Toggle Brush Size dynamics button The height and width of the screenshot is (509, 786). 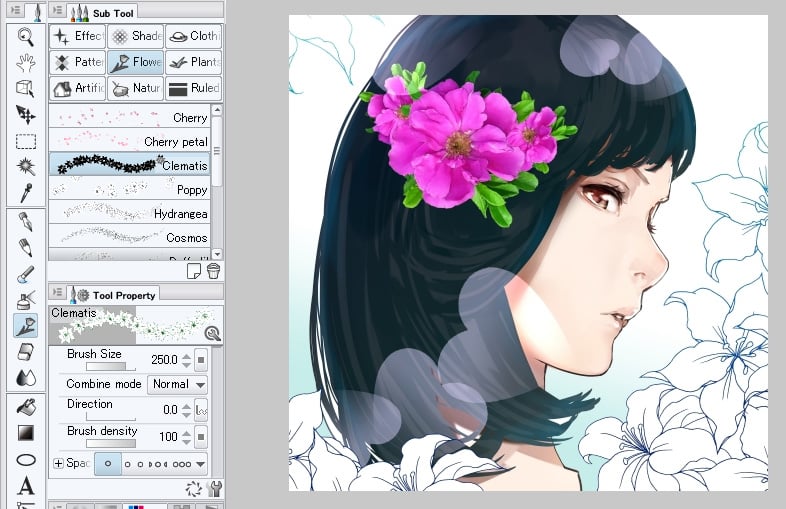(200, 359)
